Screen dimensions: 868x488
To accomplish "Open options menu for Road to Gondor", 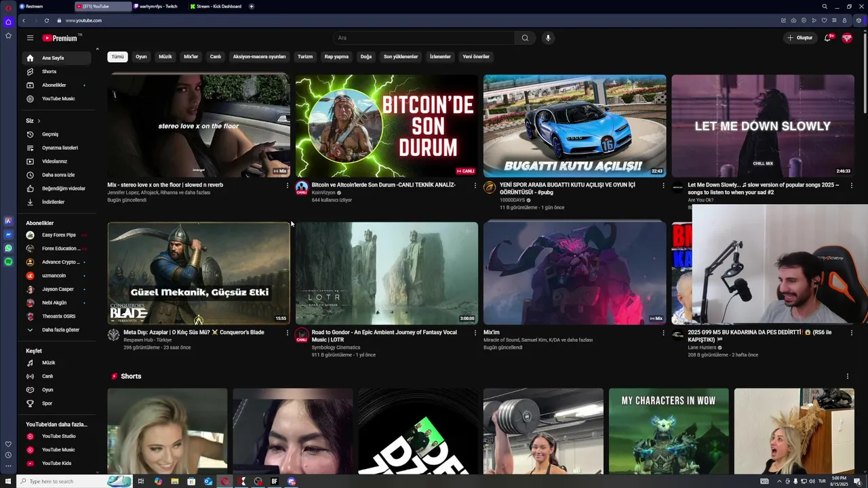I will [x=475, y=333].
